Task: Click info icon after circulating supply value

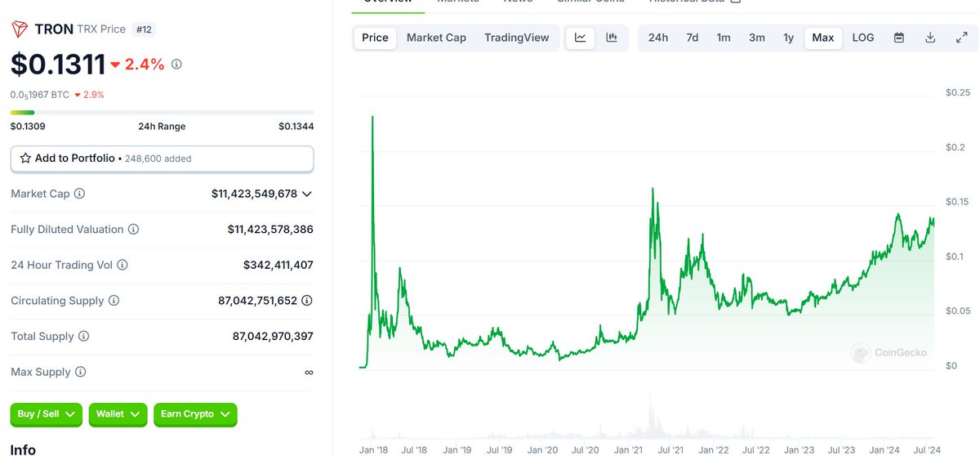Action: [307, 301]
